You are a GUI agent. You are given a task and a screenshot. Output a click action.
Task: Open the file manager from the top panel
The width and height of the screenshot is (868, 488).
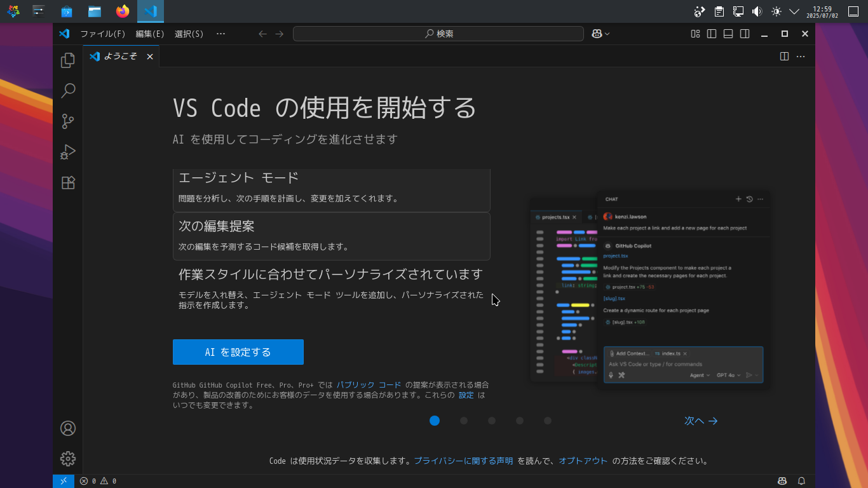coord(95,11)
